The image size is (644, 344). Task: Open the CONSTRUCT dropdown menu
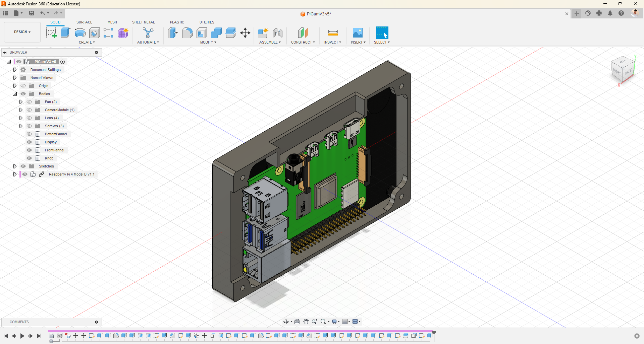tap(303, 42)
